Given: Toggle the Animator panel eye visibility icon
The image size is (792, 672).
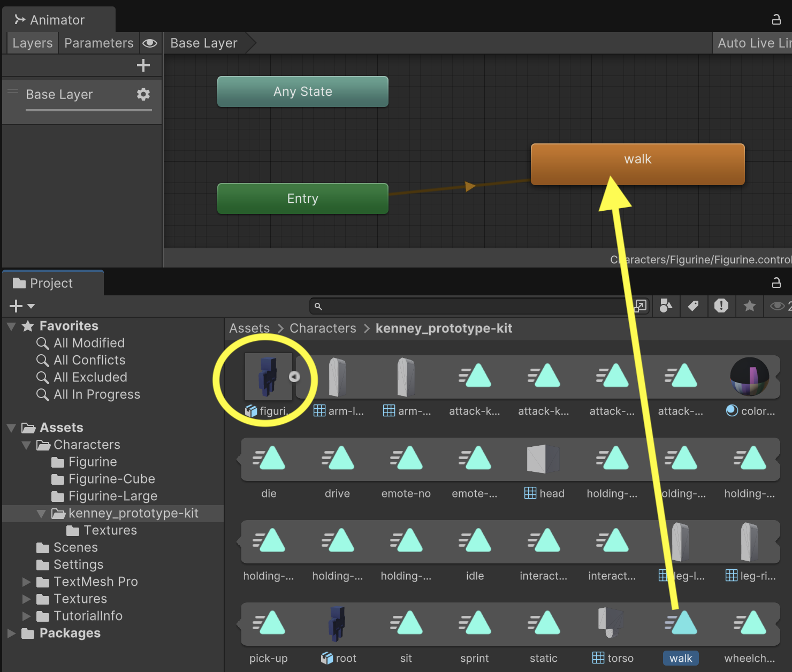Looking at the screenshot, I should click(150, 43).
